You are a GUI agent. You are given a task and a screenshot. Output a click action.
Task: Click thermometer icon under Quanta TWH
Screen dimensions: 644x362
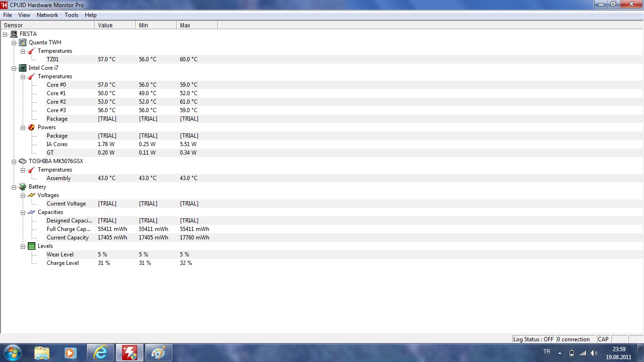[x=32, y=51]
